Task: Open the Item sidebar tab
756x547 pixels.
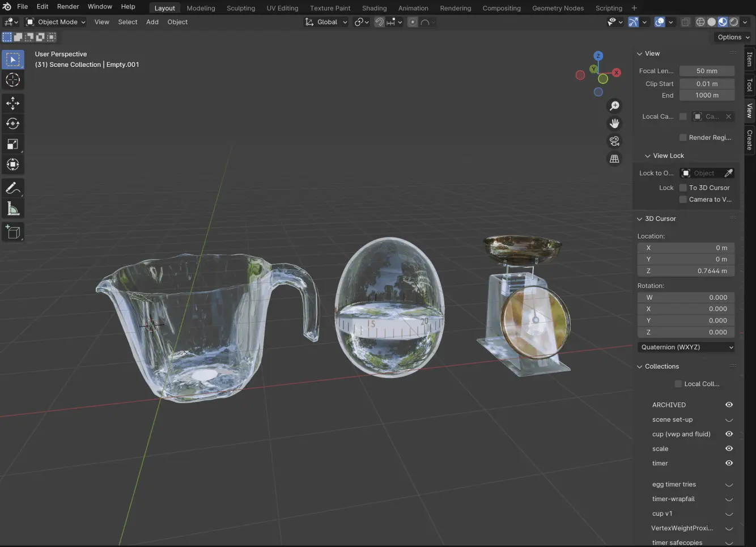Action: click(x=750, y=59)
